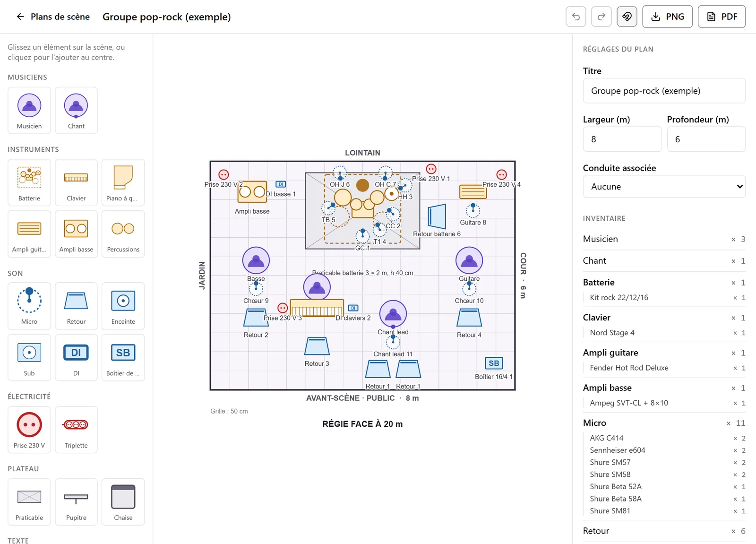Click the Largeur (m) field

[622, 139]
